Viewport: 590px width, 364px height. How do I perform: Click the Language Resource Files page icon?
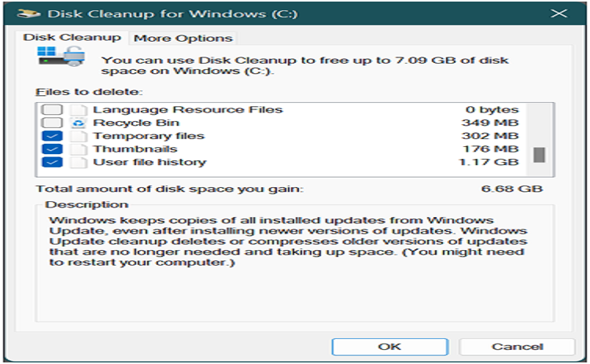coord(78,109)
